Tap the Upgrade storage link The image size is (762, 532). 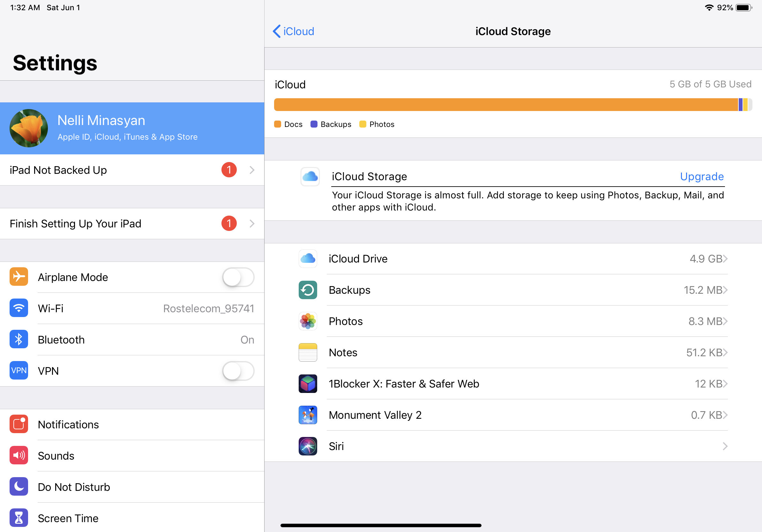point(702,176)
